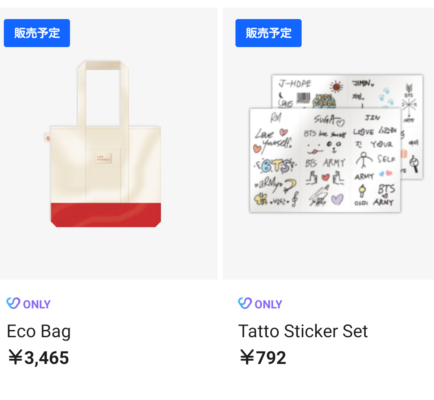Click the 販売予定 badge above the Eco Bag
The height and width of the screenshot is (400, 434).
(37, 33)
